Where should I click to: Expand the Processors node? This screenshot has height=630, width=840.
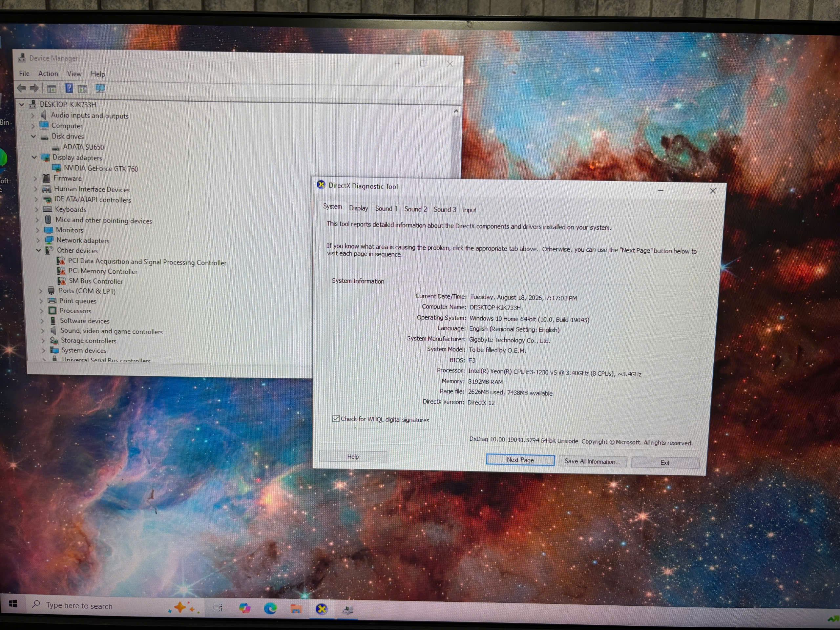click(x=41, y=310)
